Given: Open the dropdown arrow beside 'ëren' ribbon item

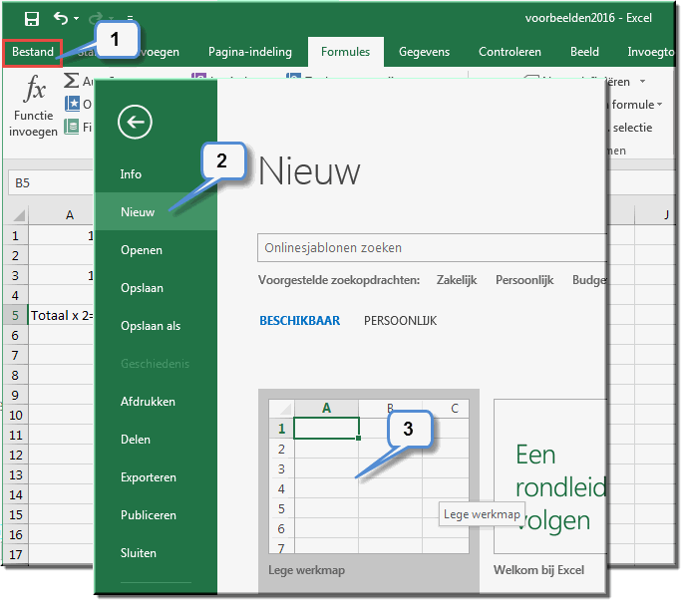Looking at the screenshot, I should coord(642,82).
